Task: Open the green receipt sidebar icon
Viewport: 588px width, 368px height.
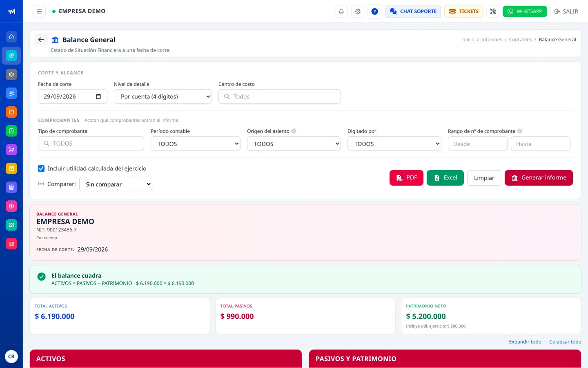Action: tap(11, 131)
